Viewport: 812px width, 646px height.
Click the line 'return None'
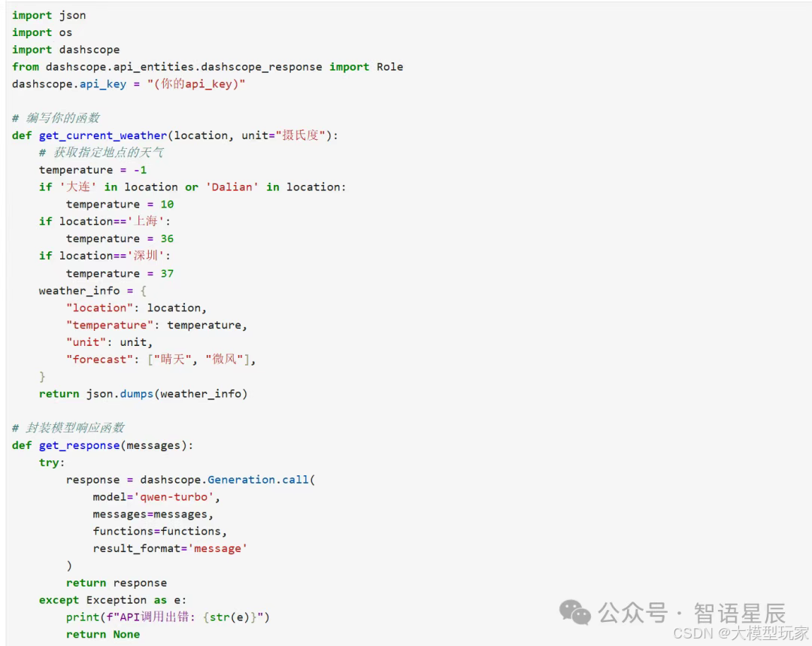pos(103,635)
